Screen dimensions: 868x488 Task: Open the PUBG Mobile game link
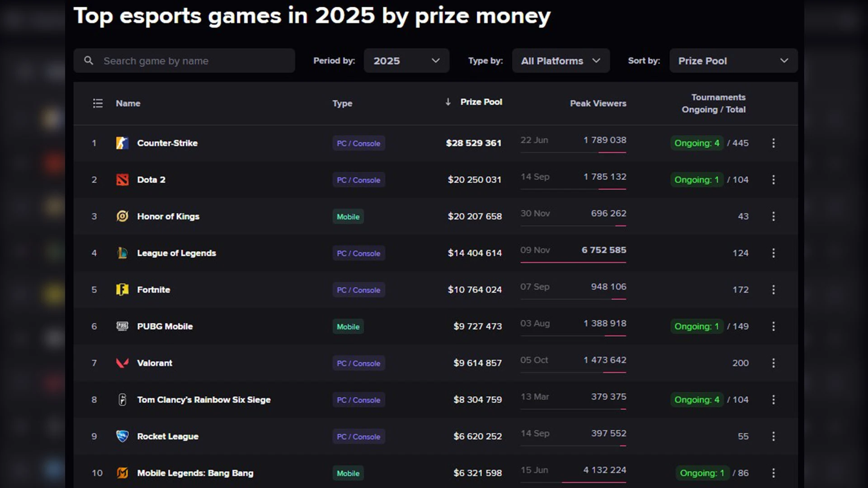click(165, 326)
